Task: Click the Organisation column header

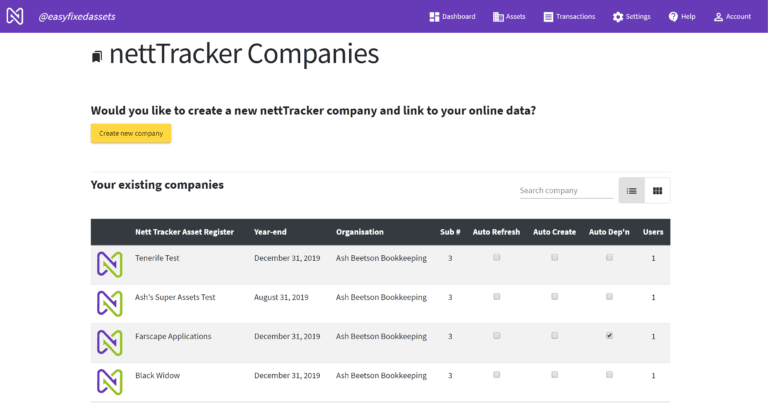Action: point(360,232)
